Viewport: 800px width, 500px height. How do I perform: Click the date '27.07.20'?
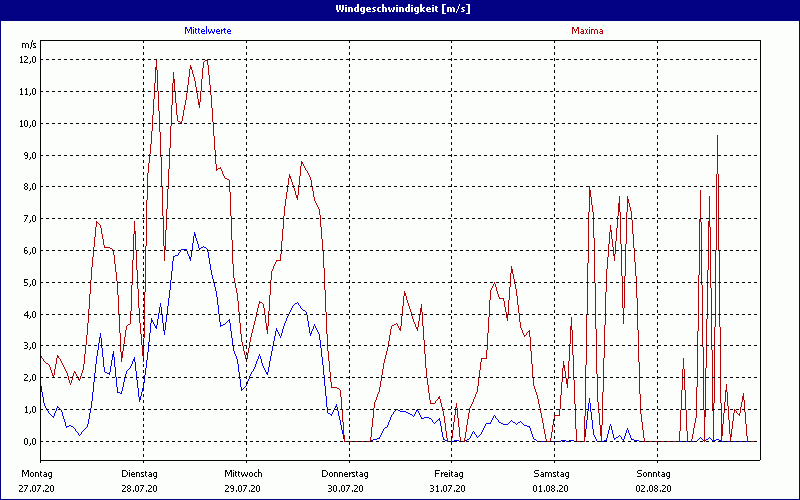36,489
